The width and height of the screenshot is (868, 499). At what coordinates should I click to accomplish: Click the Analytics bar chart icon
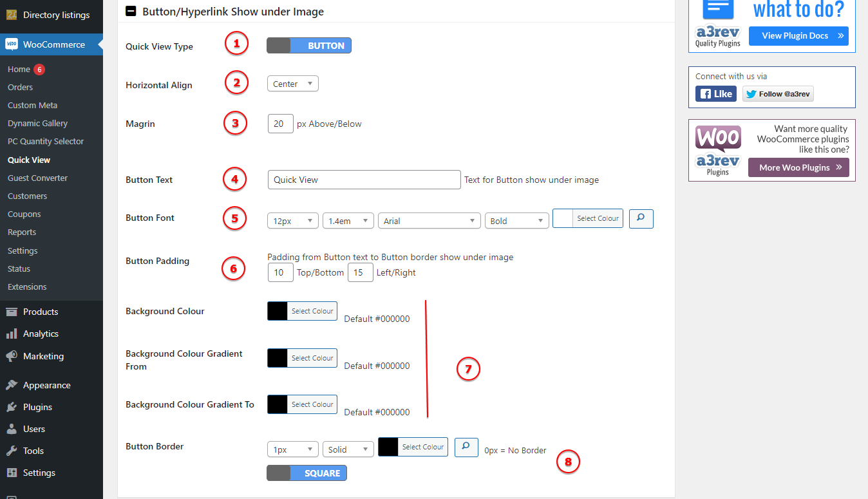pos(12,334)
